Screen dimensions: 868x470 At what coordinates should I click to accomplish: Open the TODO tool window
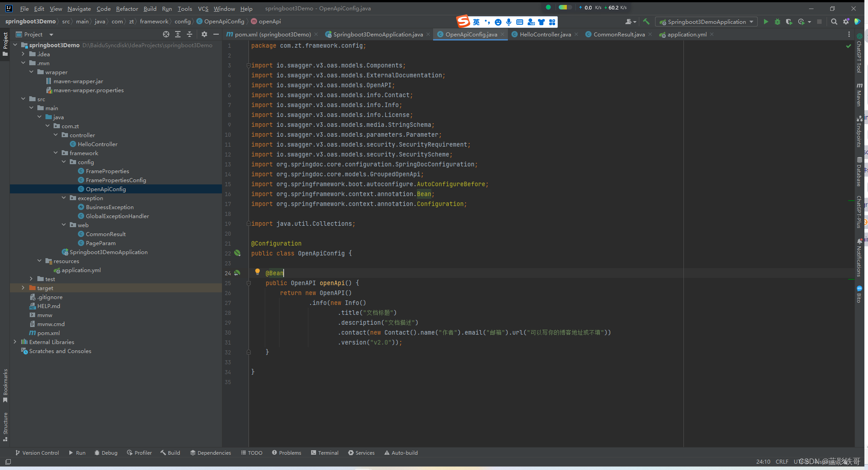point(252,453)
